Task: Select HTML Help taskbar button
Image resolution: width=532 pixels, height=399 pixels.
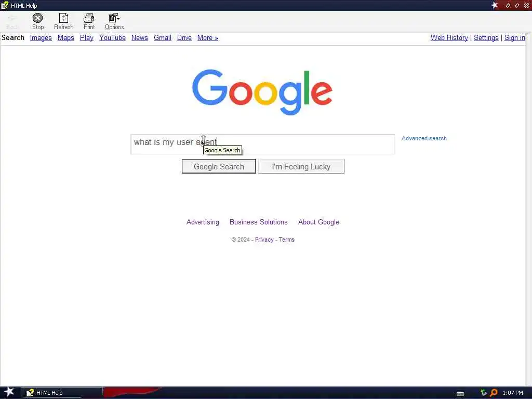Action: tap(62, 393)
